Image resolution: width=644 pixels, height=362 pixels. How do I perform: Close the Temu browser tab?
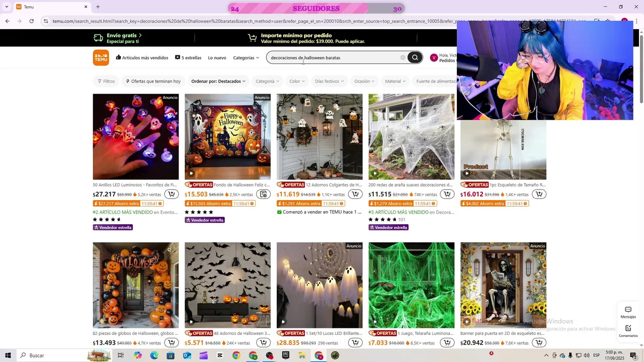pos(86,7)
